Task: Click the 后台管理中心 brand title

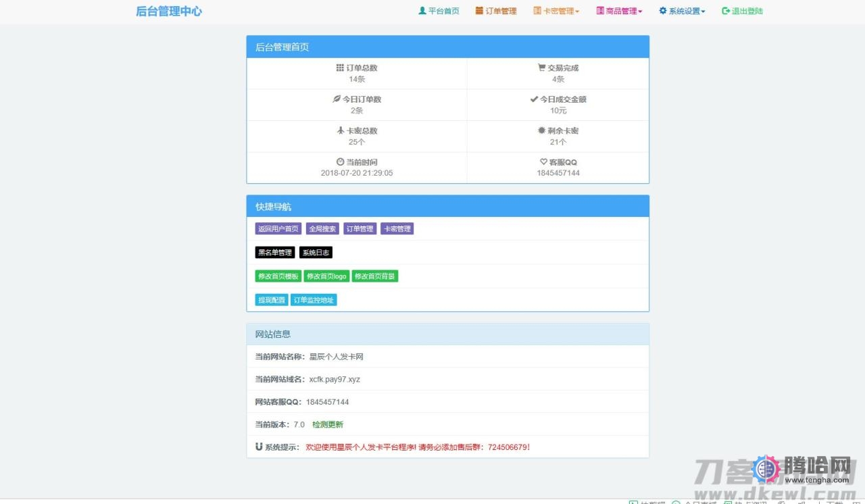Action: coord(169,11)
